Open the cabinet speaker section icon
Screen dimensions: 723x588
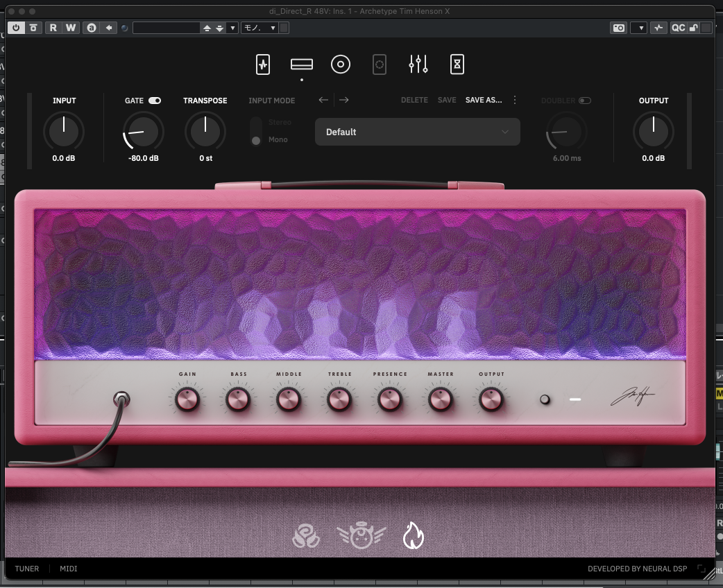[x=340, y=64]
